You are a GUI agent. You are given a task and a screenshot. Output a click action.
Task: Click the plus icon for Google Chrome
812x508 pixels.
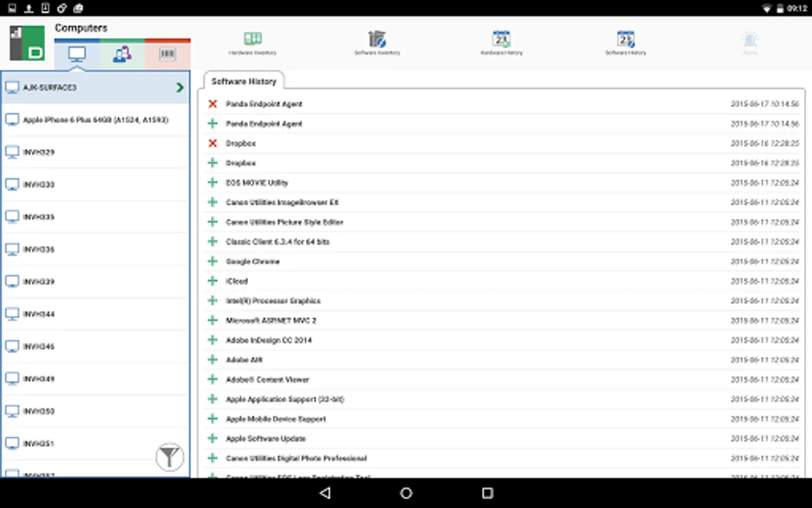(213, 261)
